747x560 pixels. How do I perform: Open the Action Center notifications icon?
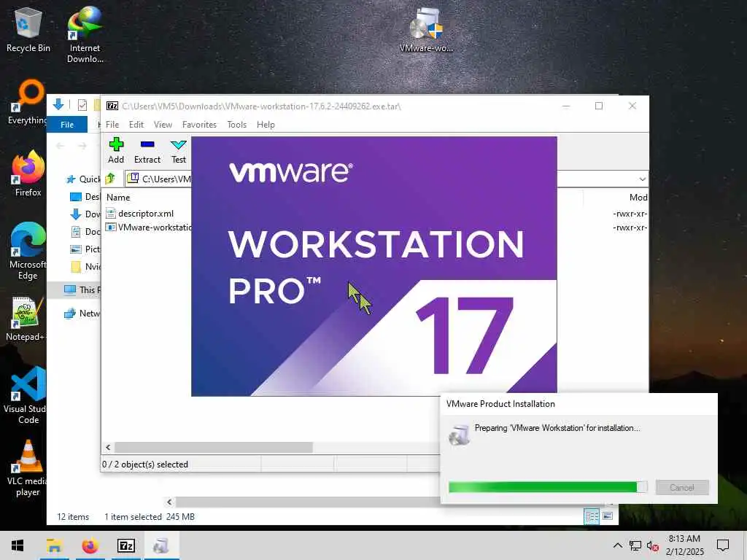(x=723, y=545)
